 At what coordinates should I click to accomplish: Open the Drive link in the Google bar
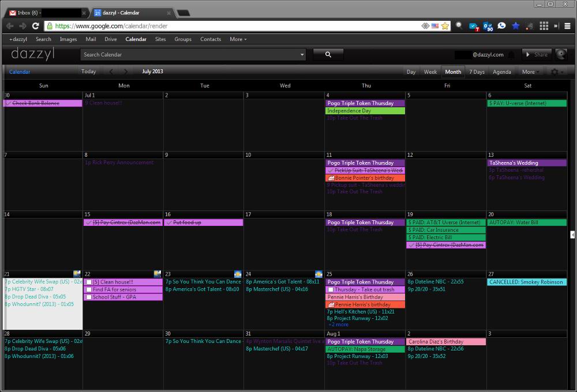click(x=110, y=39)
